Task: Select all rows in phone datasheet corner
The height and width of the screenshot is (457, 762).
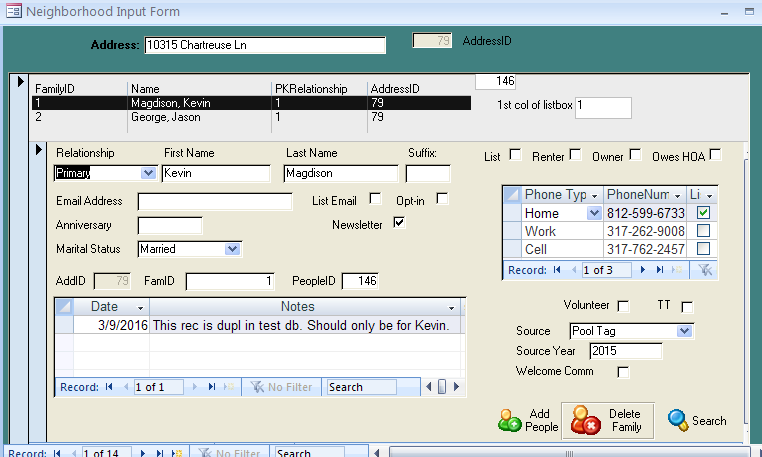Action: click(x=512, y=194)
